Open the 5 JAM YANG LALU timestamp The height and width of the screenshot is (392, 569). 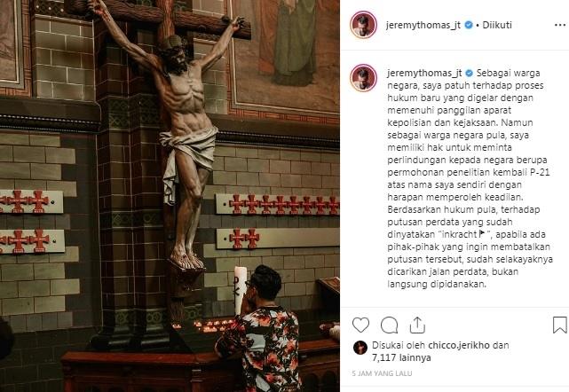click(382, 373)
